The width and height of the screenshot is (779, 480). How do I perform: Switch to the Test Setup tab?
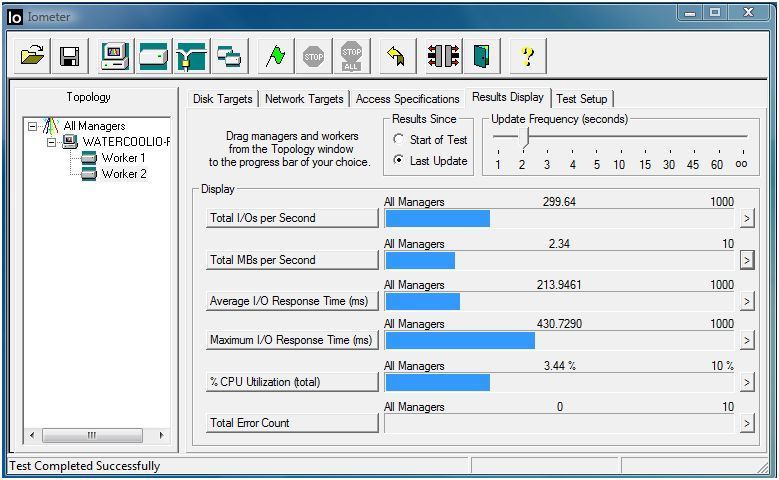[582, 99]
